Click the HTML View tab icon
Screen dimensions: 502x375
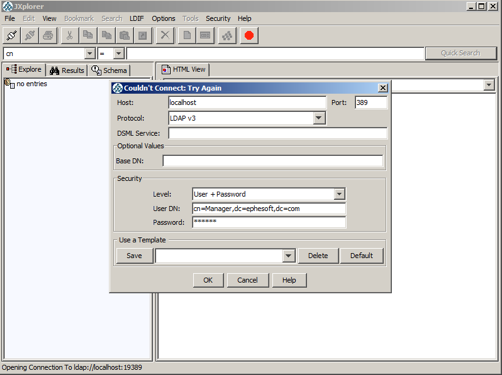coord(166,70)
